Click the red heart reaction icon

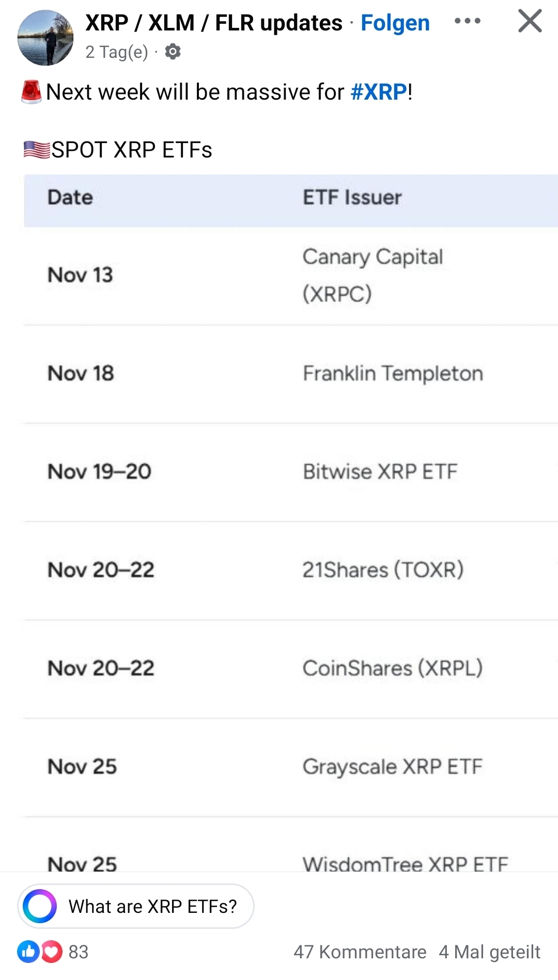[52, 952]
